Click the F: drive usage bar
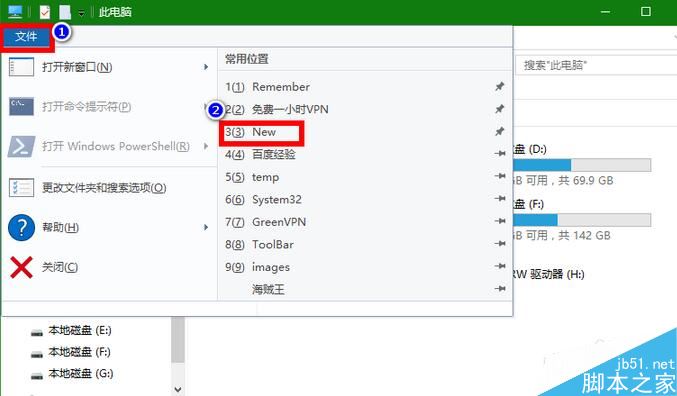Screen dimensions: 677x396 pos(582,220)
